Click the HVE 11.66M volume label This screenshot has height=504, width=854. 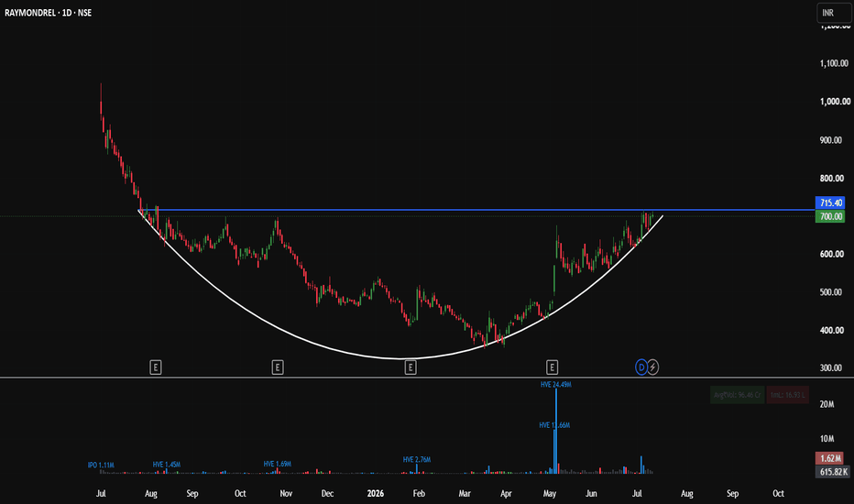[554, 425]
